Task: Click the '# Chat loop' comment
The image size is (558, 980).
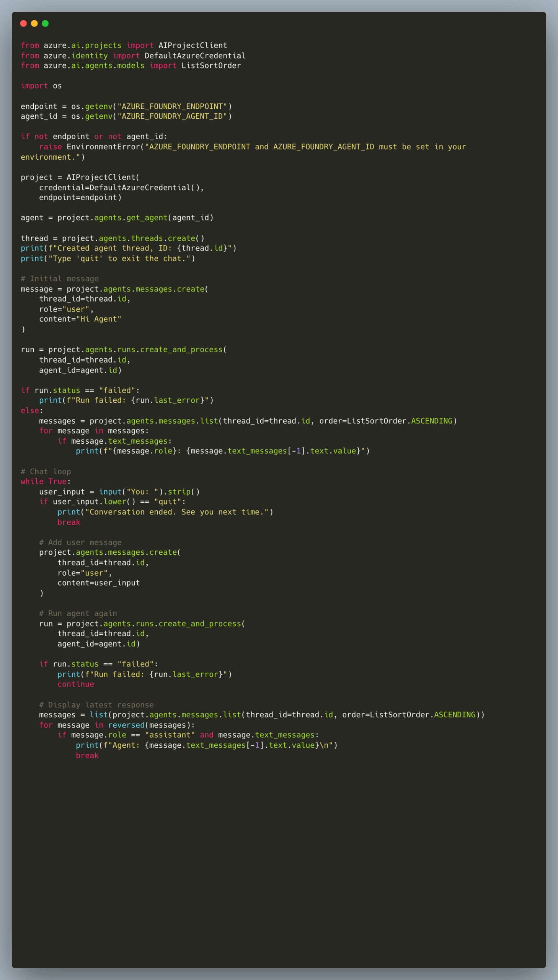Action: pyautogui.click(x=46, y=471)
